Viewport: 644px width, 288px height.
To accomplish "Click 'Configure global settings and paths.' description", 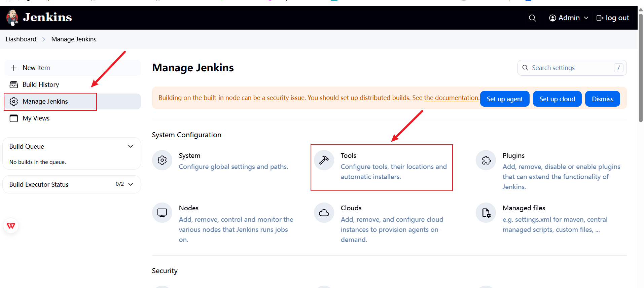I will 233,167.
